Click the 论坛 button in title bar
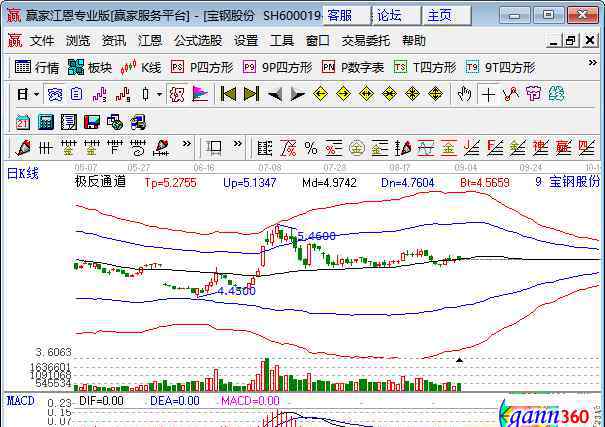605x427 pixels. coord(396,15)
